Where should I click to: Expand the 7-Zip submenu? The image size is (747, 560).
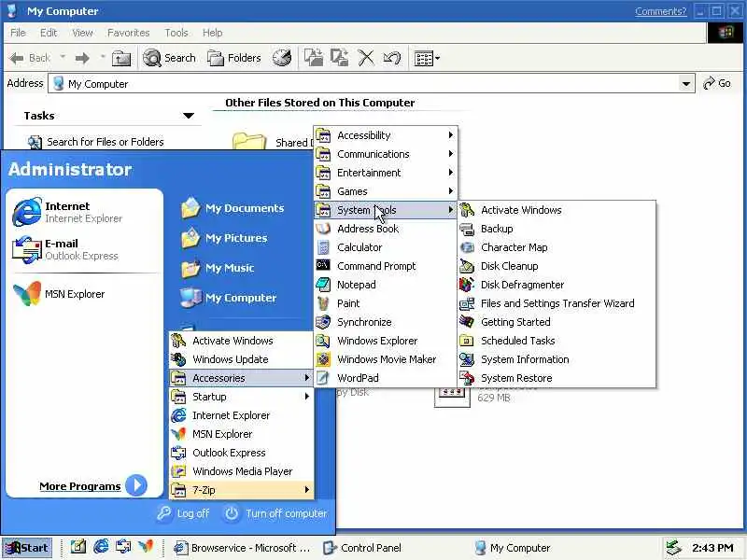tap(241, 490)
